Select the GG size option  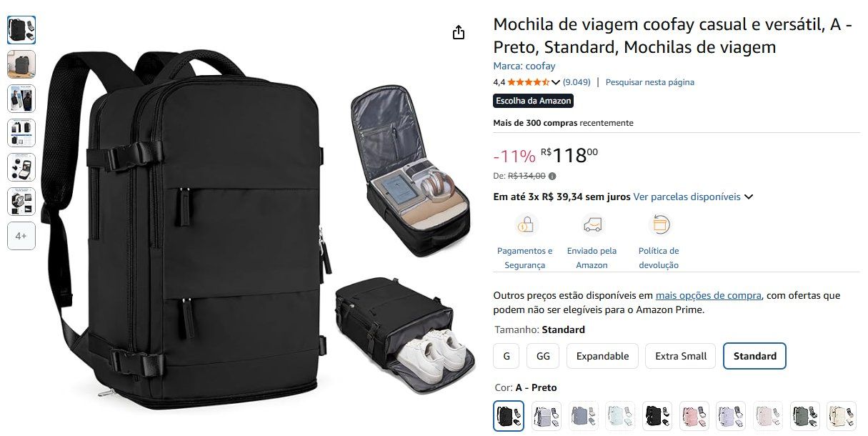(543, 356)
